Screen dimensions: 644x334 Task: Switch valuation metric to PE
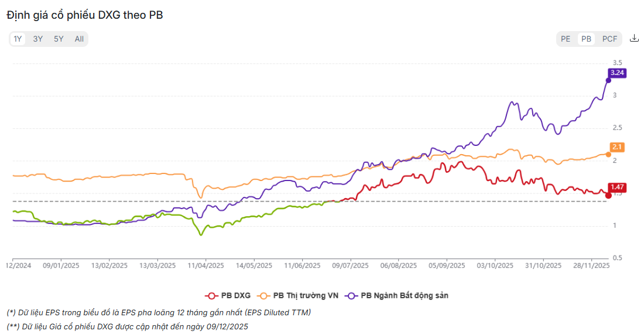coord(566,39)
